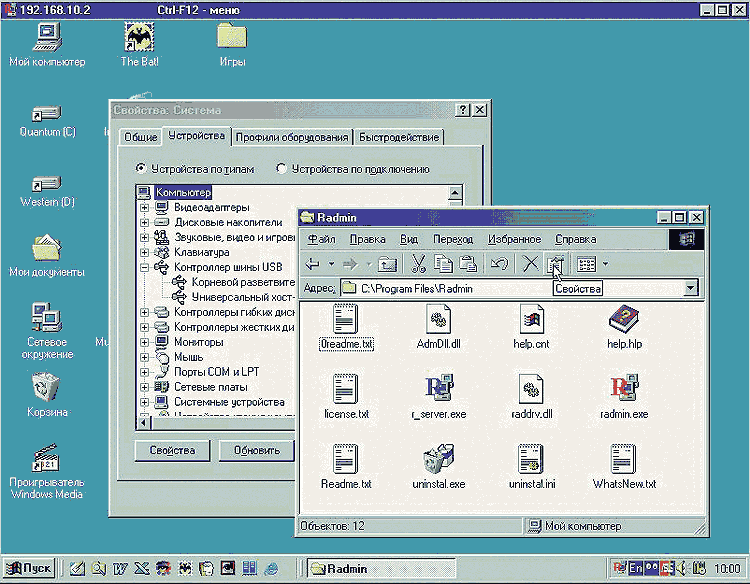This screenshot has height=584, width=750.
Task: Select 'Устройства по подключению' radio button
Action: point(281,169)
